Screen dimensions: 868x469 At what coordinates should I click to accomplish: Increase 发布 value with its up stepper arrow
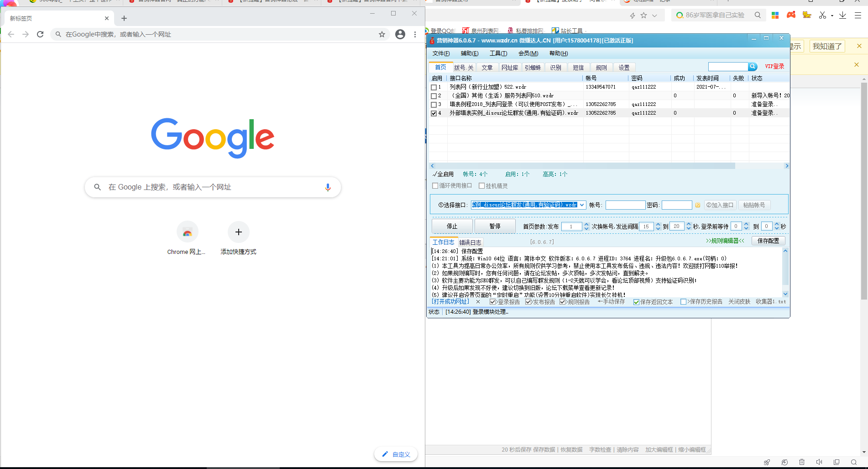point(586,224)
